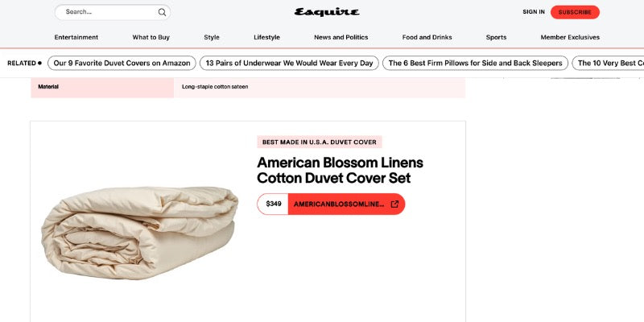Go to the Style section
The height and width of the screenshot is (322, 644).
pos(212,37)
